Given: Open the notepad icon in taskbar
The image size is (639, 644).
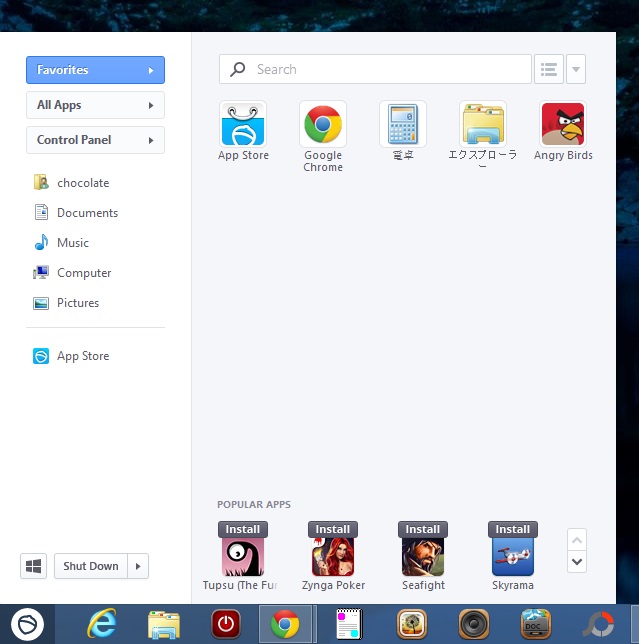Looking at the screenshot, I should pos(349,624).
